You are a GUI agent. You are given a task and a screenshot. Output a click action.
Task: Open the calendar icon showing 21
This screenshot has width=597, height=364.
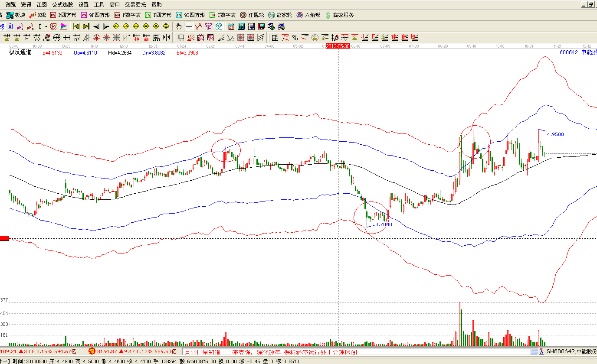tap(232, 26)
